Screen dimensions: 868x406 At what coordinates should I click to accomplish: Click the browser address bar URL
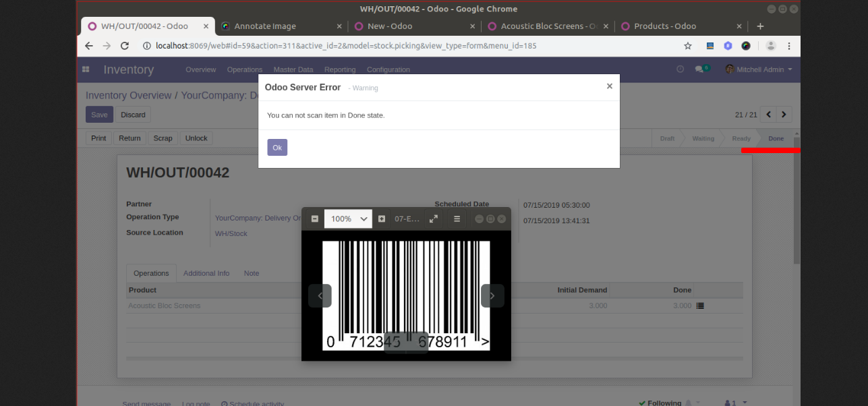coord(346,46)
